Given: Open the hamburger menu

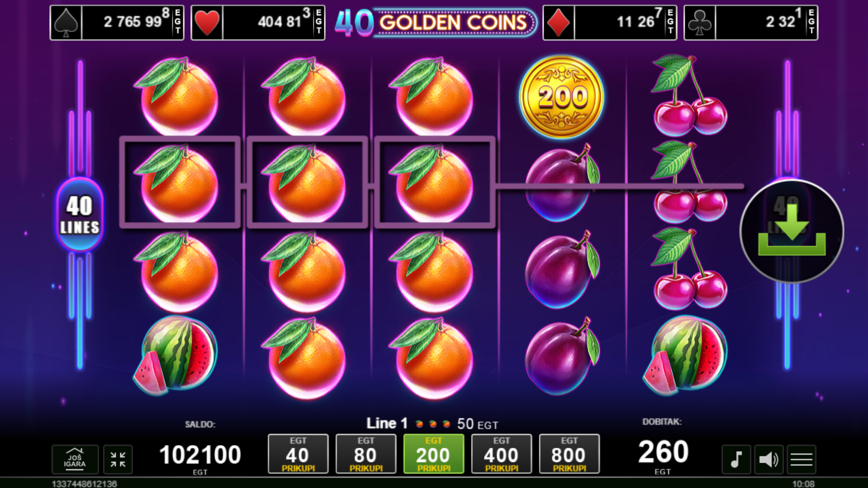Looking at the screenshot, I should click(802, 460).
